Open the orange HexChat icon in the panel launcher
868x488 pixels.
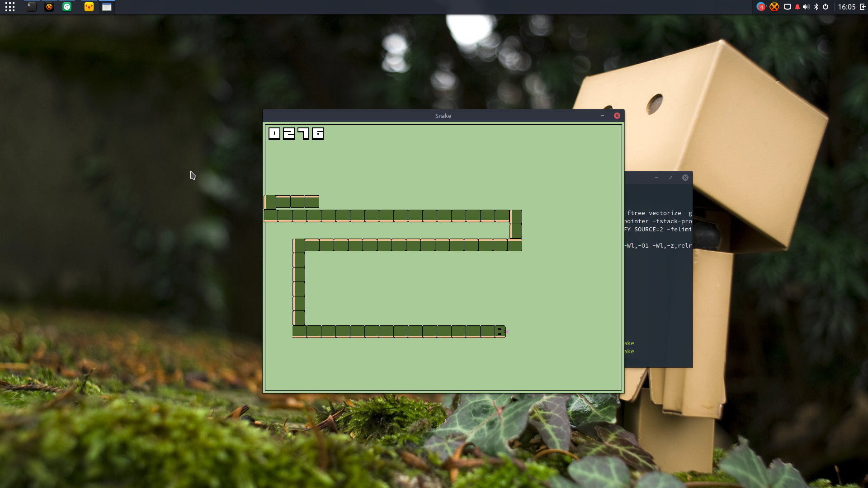coord(49,7)
